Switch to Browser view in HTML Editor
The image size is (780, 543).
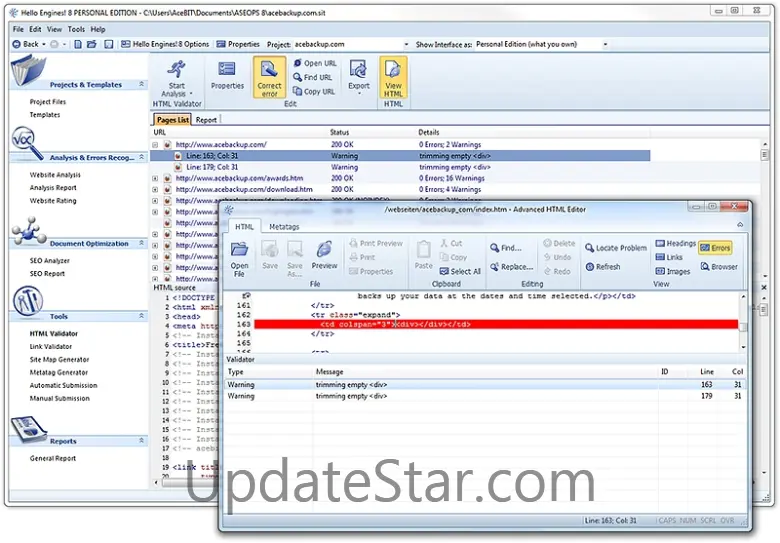719,267
